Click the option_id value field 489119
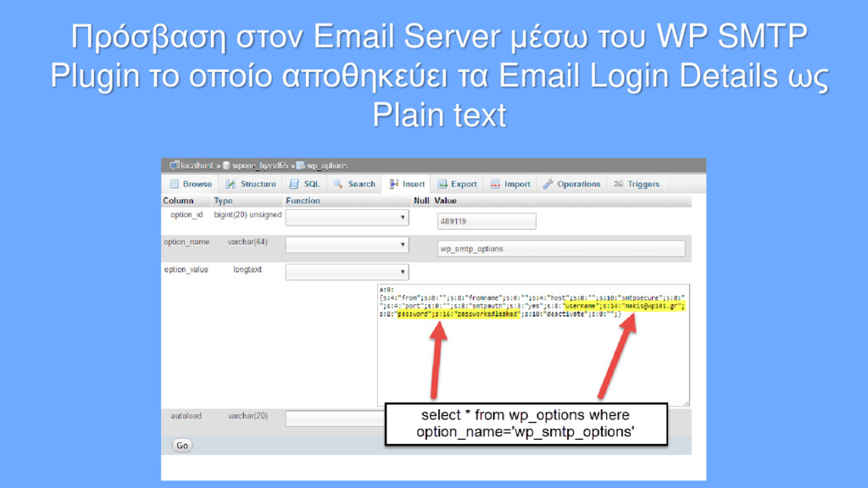This screenshot has width=868, height=488. tap(487, 221)
